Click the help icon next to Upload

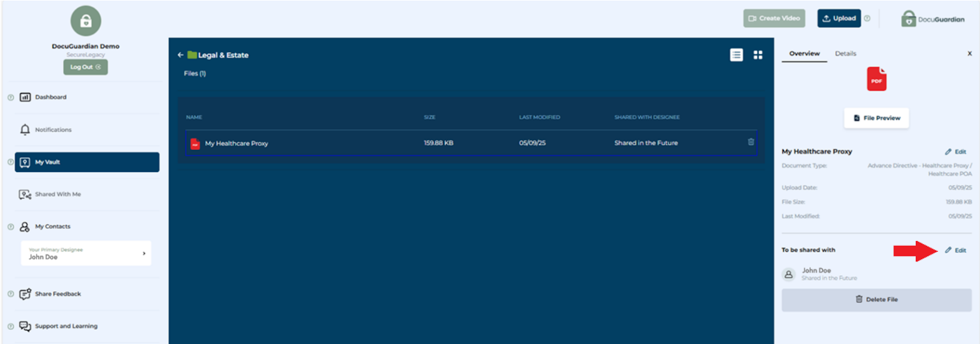(867, 18)
